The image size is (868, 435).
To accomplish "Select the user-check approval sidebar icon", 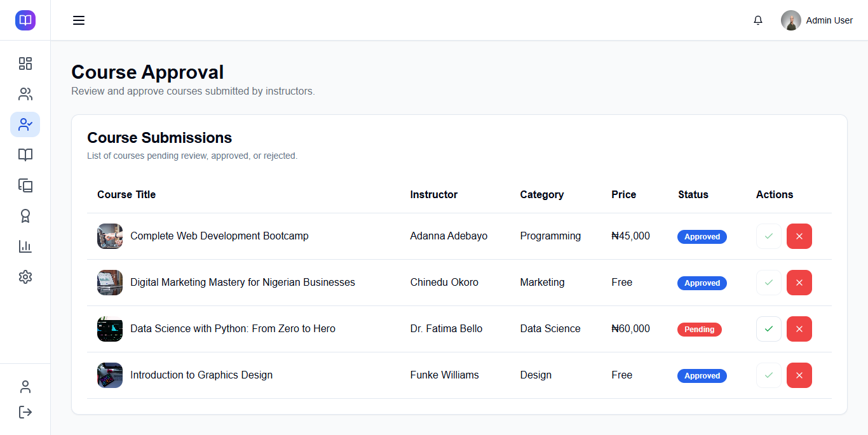I will point(25,124).
